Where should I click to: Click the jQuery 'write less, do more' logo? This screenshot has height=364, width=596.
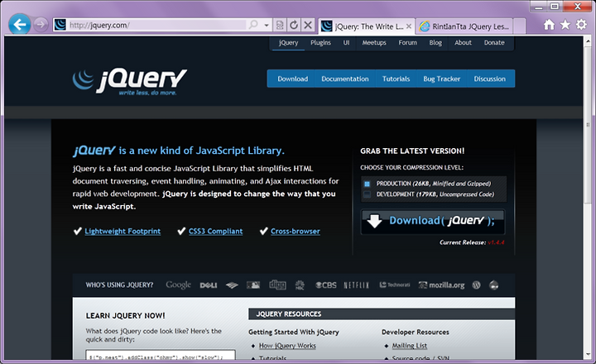point(130,81)
